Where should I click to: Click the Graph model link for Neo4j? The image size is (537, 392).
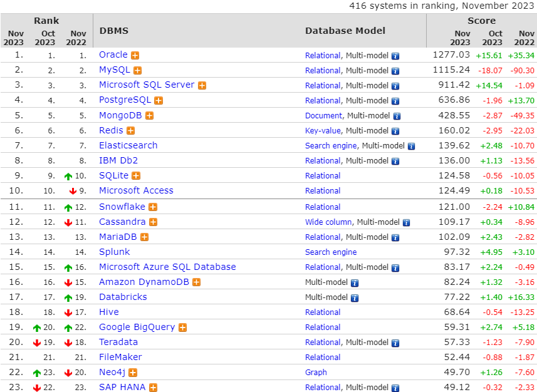pyautogui.click(x=316, y=373)
